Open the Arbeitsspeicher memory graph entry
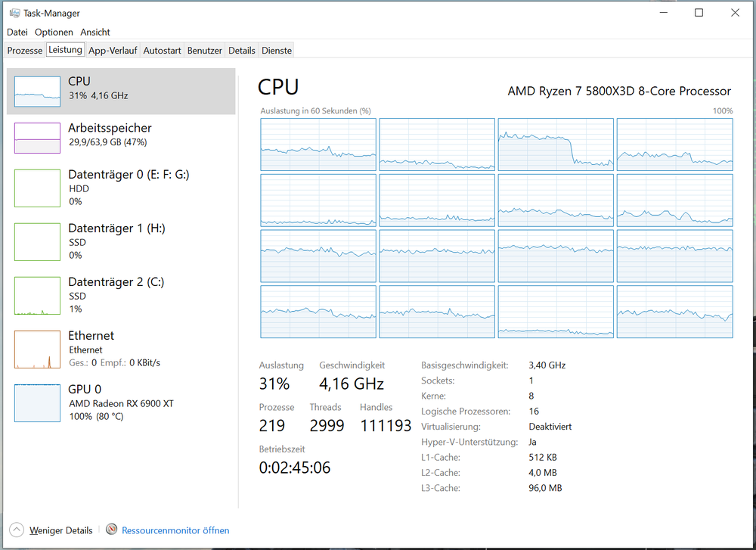The image size is (756, 550). (38, 138)
